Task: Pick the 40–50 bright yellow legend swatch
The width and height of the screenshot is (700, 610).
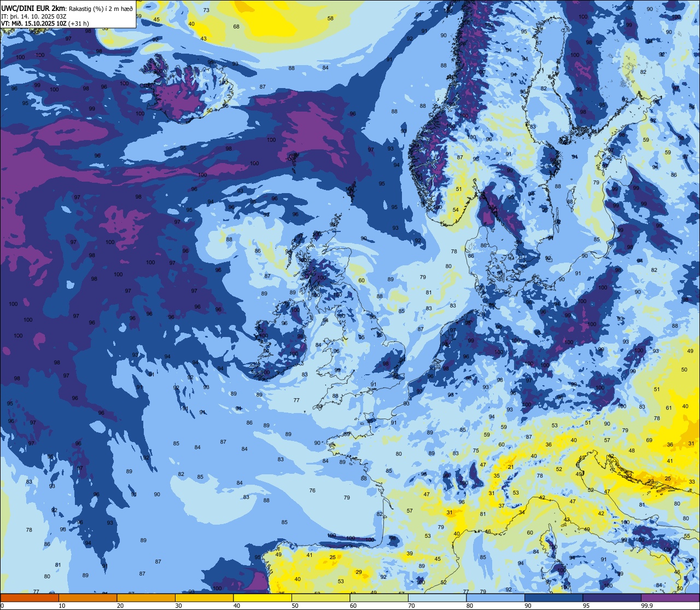Action: 262,597
